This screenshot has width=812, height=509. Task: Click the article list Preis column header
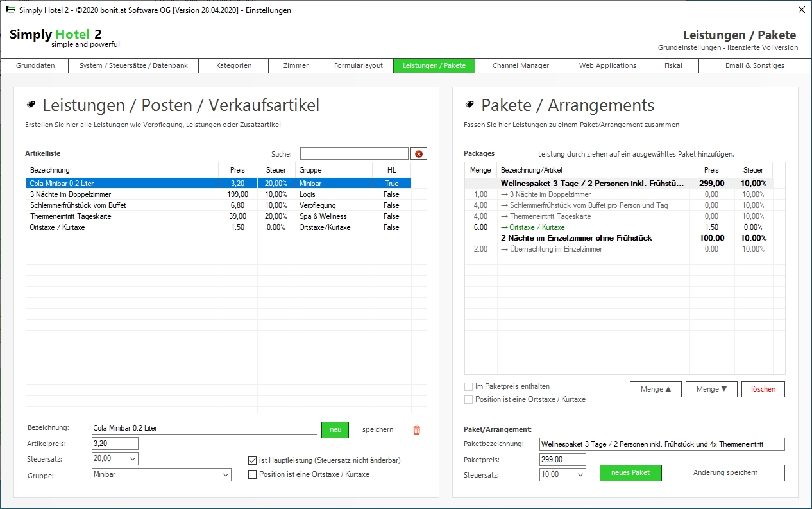point(238,170)
